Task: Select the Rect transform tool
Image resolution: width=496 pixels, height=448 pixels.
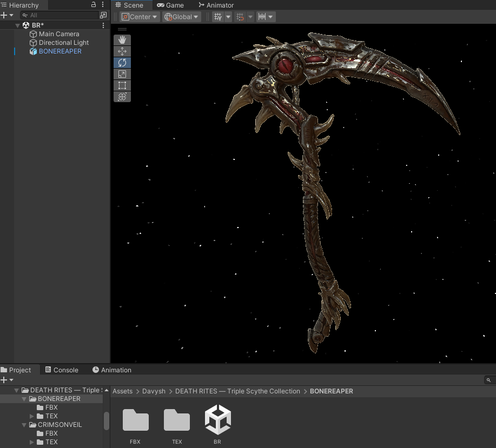Action: (122, 85)
